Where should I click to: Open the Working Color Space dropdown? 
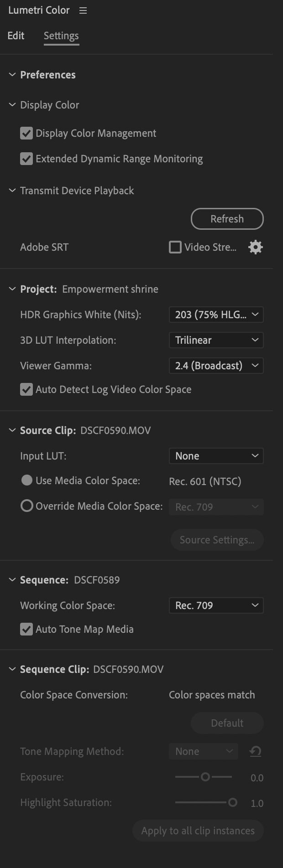point(216,605)
